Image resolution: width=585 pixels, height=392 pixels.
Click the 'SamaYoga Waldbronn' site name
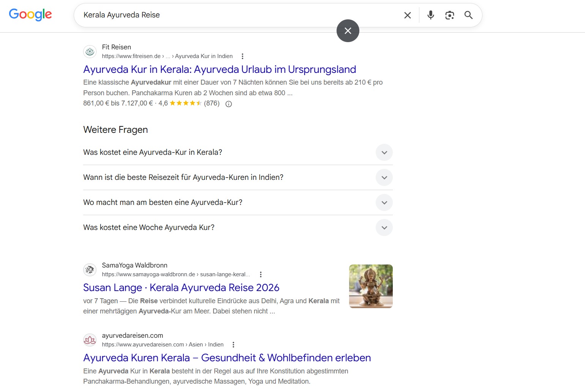click(x=134, y=265)
